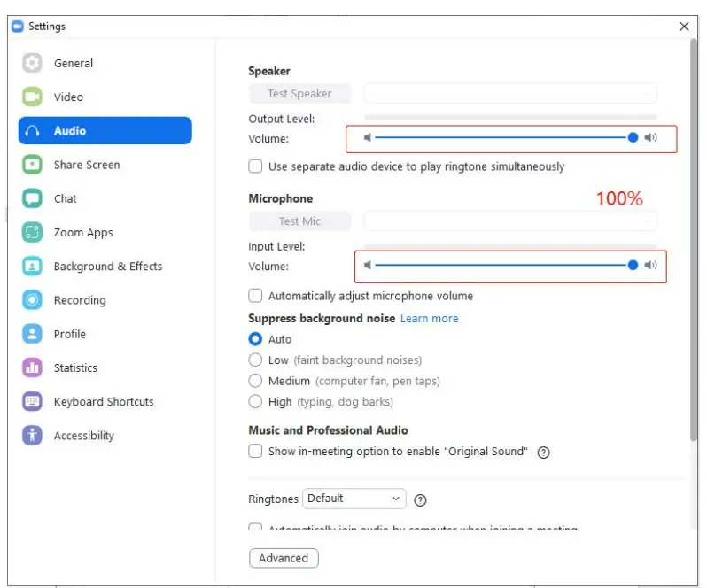The image size is (707, 588).
Task: Toggle automatically adjust microphone volume
Action: tap(256, 296)
